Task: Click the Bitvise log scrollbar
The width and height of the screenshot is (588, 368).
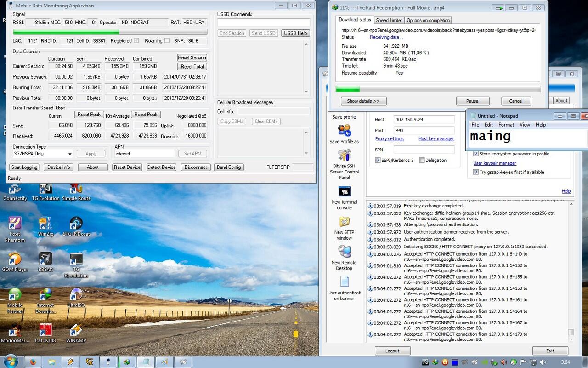Action: (571, 271)
